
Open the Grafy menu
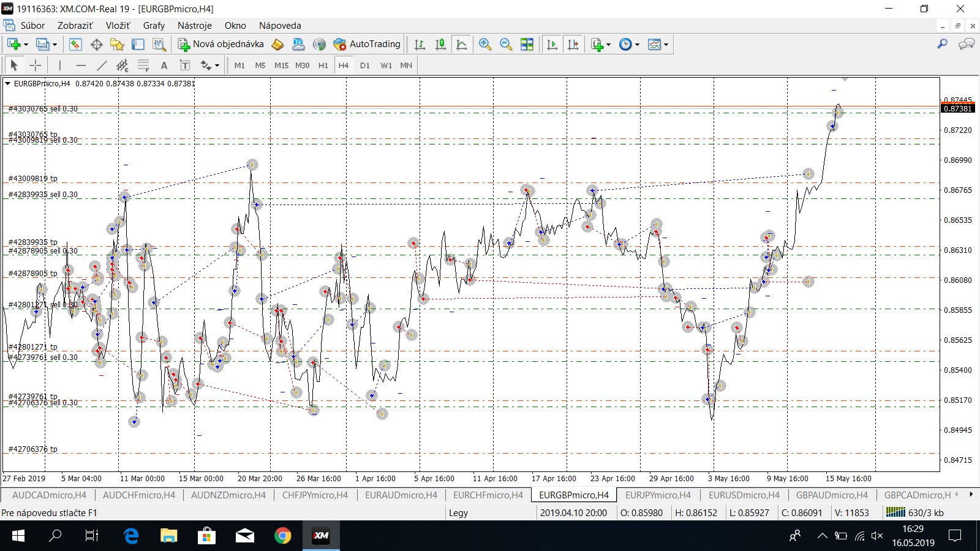point(154,26)
